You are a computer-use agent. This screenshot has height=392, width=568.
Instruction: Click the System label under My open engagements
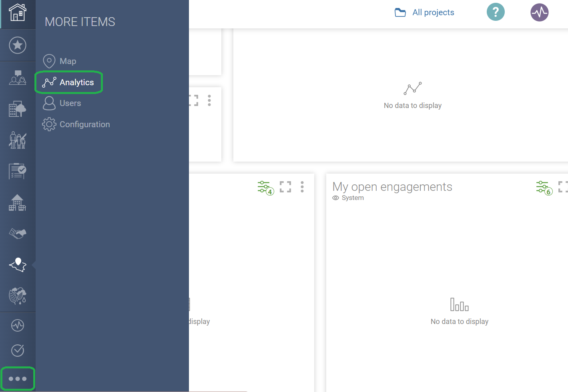click(353, 198)
